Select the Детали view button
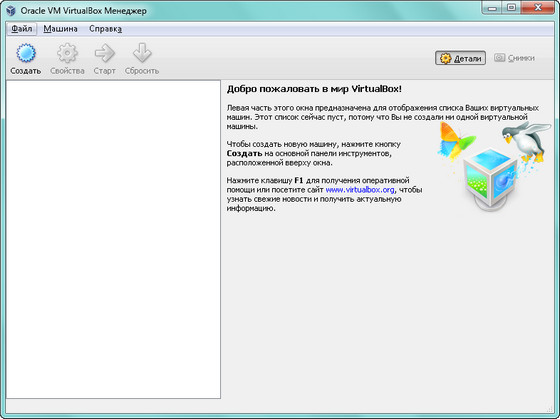The width and height of the screenshot is (560, 419). 460,58
